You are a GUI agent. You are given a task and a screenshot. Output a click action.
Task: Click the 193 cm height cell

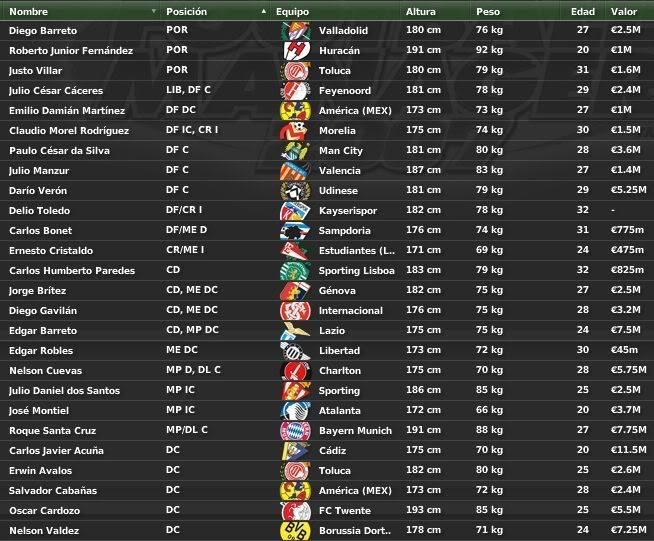coord(423,510)
